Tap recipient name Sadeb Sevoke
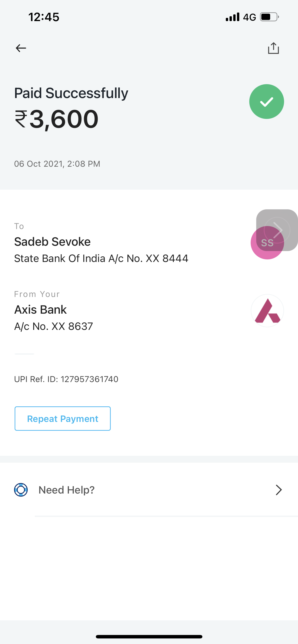 [x=52, y=242]
